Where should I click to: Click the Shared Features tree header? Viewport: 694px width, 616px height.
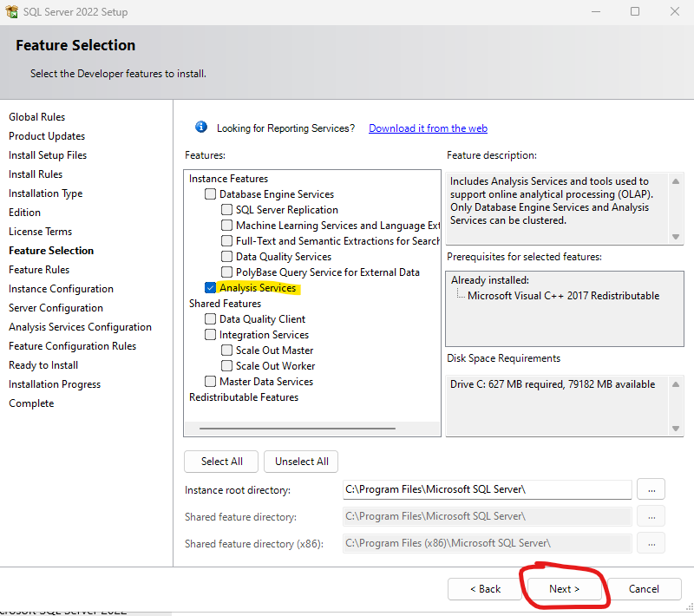click(225, 303)
